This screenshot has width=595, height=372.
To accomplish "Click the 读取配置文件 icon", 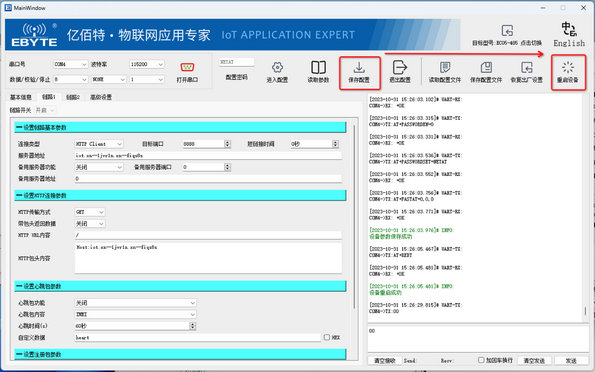I will (x=445, y=68).
